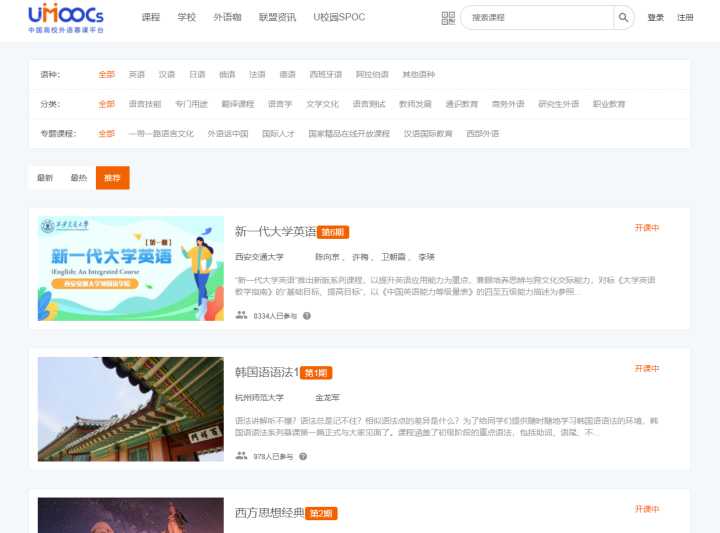The width and height of the screenshot is (720, 533).
Task: Filter language by 汉语
Action: coord(167,74)
